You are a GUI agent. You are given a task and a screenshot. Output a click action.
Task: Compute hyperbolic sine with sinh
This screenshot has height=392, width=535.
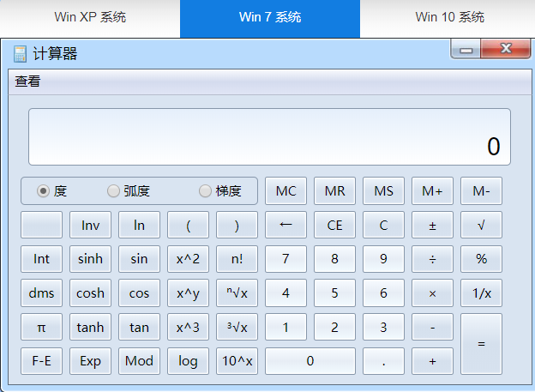(90, 259)
